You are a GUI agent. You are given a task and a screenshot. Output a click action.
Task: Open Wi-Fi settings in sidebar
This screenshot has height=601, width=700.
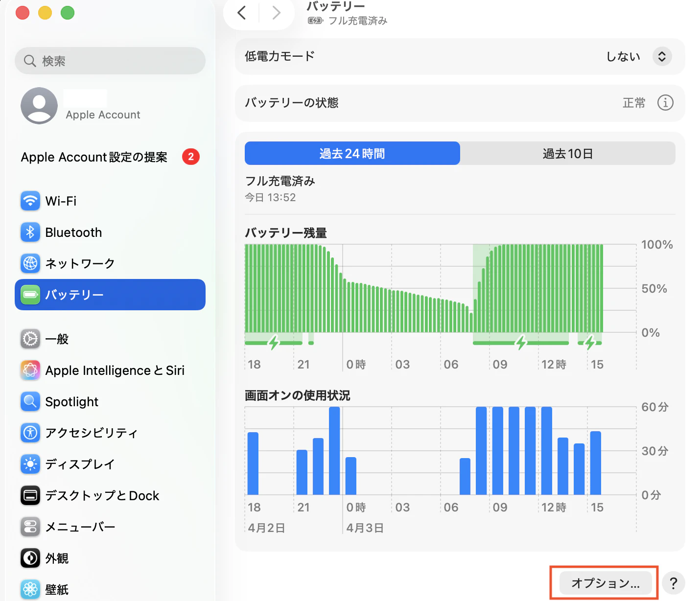point(110,201)
